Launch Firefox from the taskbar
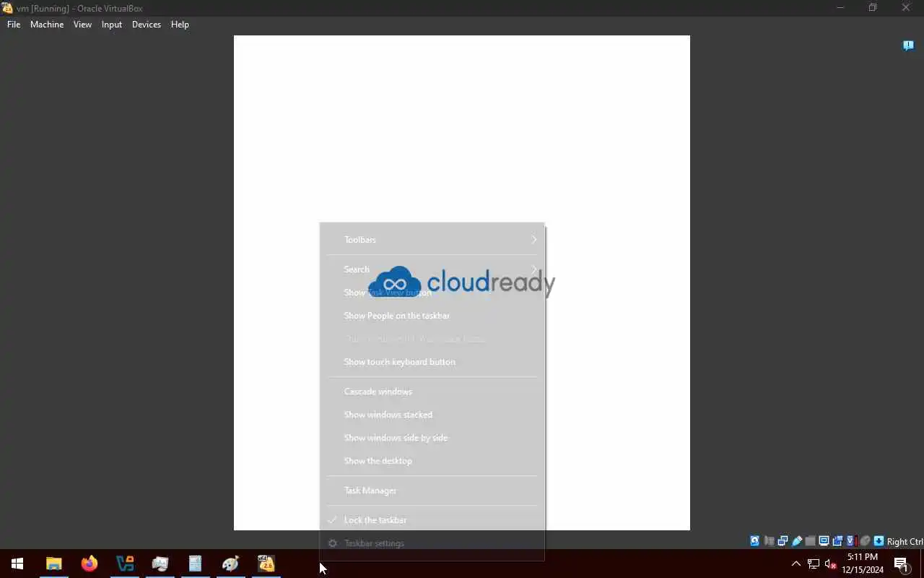The height and width of the screenshot is (578, 924). 90,564
